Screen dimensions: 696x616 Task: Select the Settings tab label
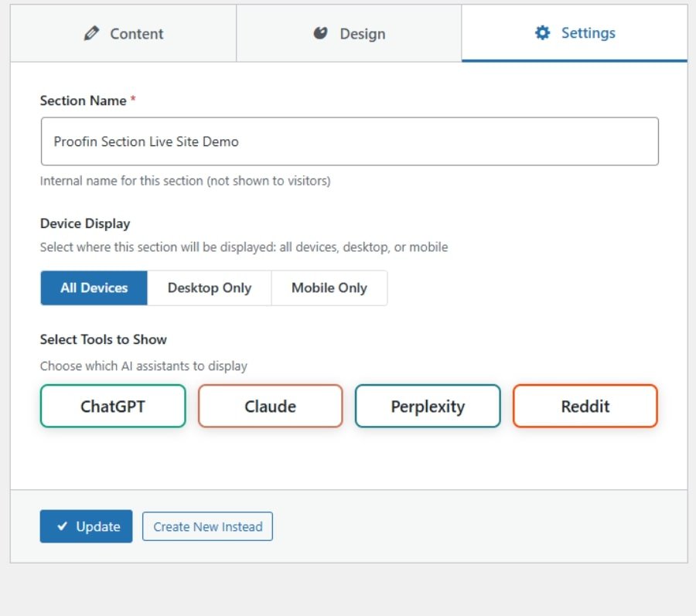588,33
